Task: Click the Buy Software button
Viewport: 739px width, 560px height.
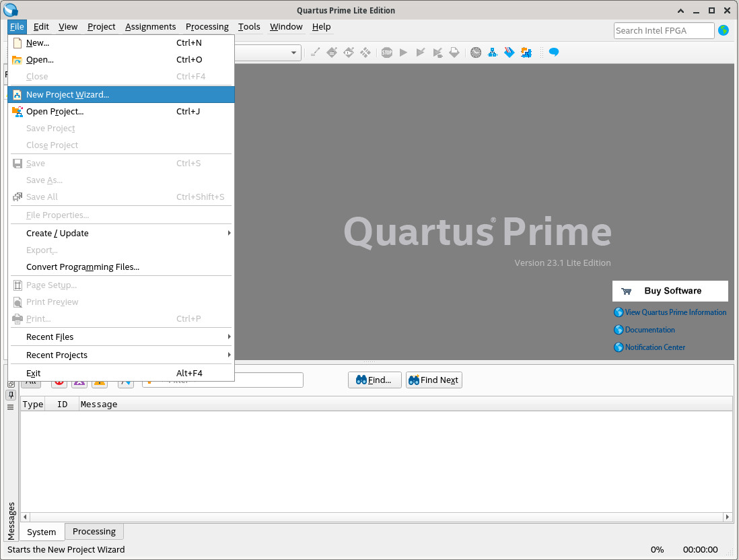Action: click(670, 291)
